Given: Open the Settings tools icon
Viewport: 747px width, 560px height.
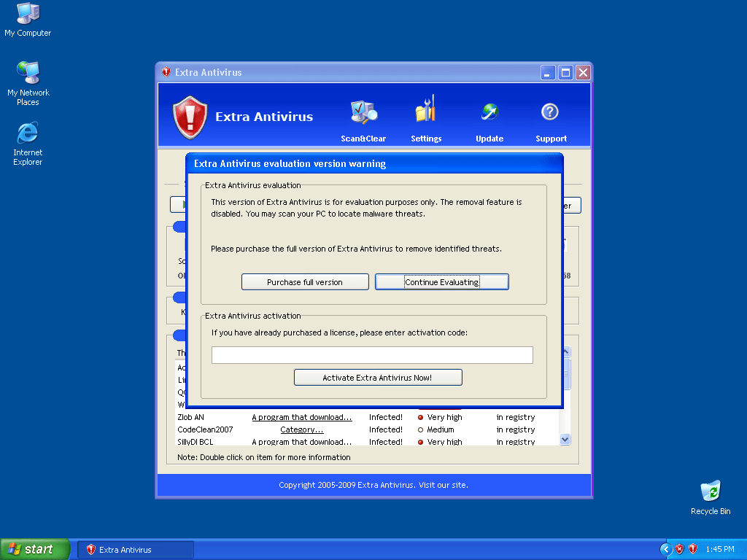Looking at the screenshot, I should tap(425, 112).
